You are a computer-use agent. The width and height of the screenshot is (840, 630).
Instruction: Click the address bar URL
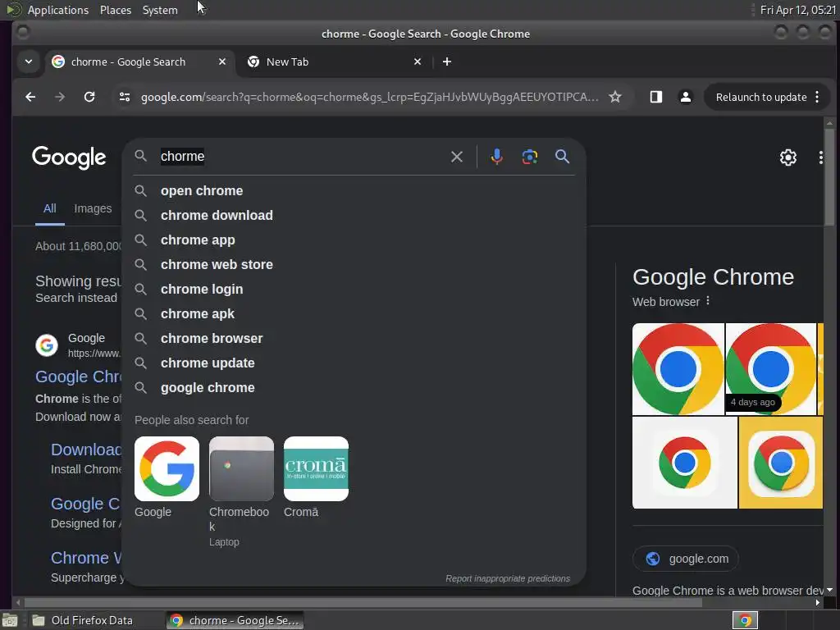tap(370, 97)
